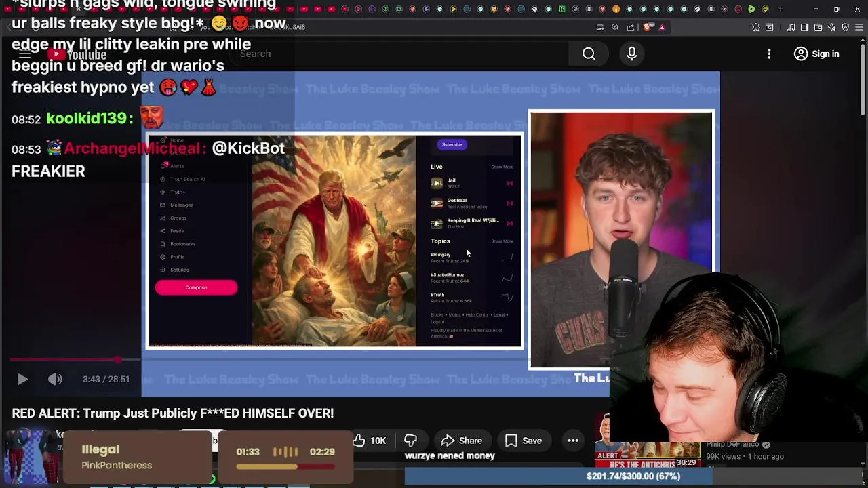Screen dimensions: 868x488
Task: Dislike the video with thumbs-down icon
Action: 410,441
